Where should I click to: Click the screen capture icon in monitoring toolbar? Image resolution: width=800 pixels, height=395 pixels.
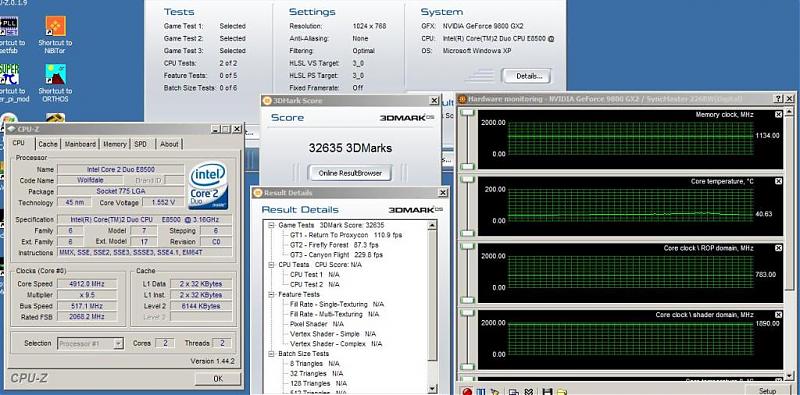(x=514, y=391)
